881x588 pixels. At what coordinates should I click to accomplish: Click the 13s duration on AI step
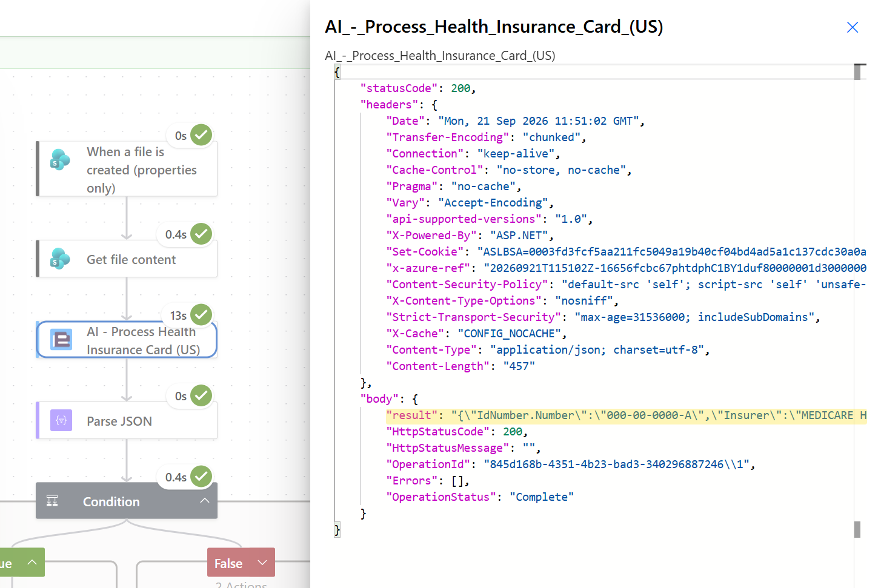(178, 315)
